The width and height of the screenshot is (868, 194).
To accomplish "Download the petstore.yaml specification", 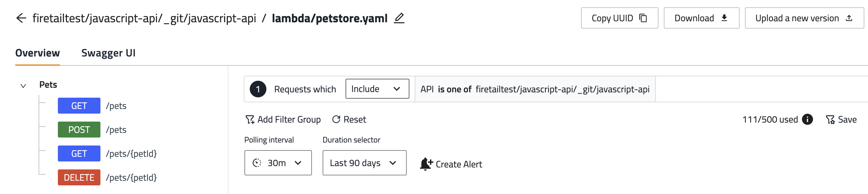I will [x=701, y=18].
